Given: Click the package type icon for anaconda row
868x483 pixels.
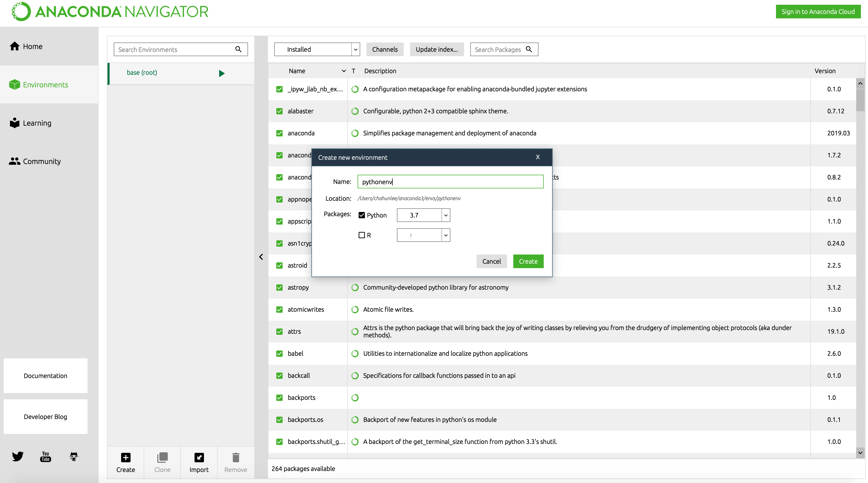Looking at the screenshot, I should point(355,133).
